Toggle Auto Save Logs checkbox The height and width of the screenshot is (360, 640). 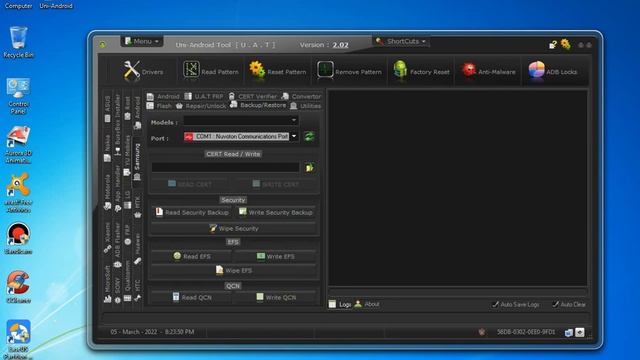click(x=516, y=304)
